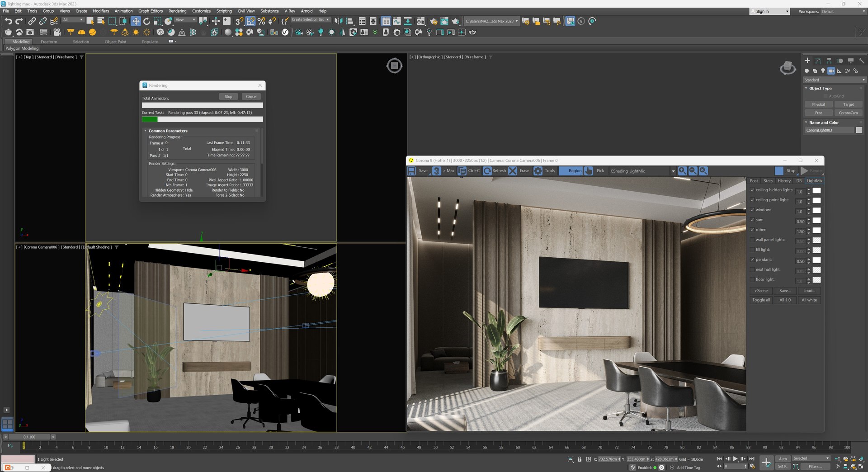
Task: Open Tools gear in Corona frame buffer
Action: tap(538, 171)
